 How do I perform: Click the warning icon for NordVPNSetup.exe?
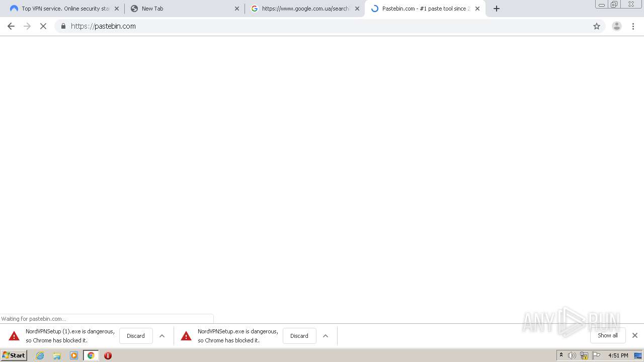click(186, 336)
